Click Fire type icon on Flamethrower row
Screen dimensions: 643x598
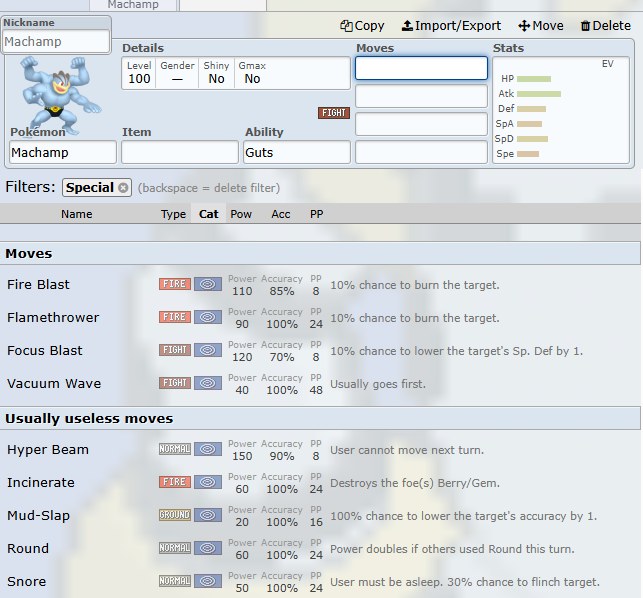tap(175, 317)
